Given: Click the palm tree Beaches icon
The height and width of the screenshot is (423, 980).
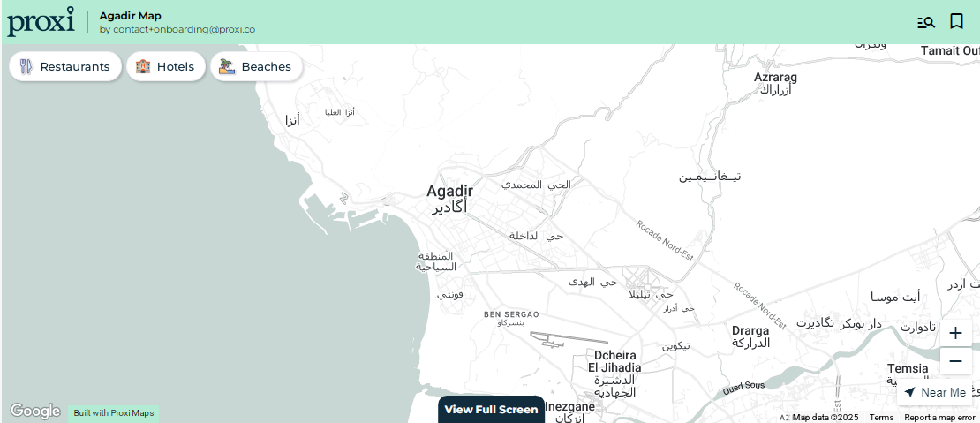Looking at the screenshot, I should [227, 67].
